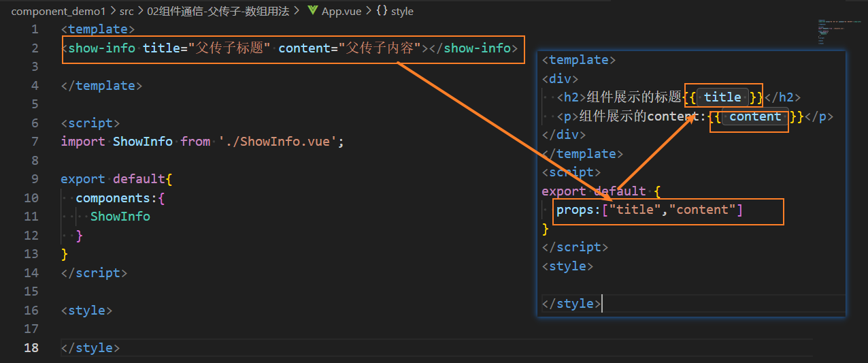
Task: Click the green Vue logo icon in breadcrumb
Action: pos(312,11)
